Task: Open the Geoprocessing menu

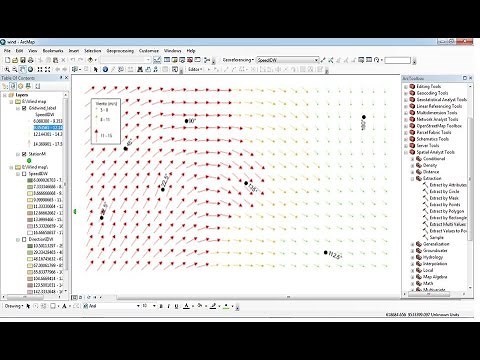Action: pos(120,51)
